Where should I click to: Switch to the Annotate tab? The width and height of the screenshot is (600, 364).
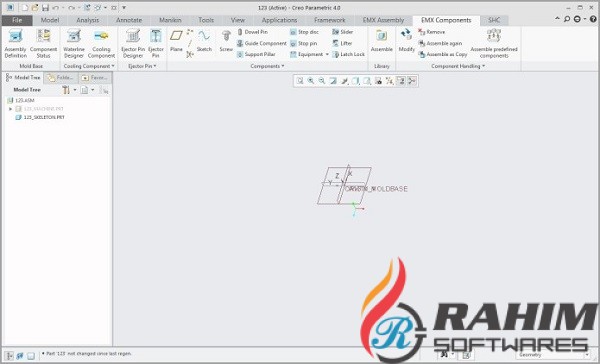pyautogui.click(x=129, y=20)
